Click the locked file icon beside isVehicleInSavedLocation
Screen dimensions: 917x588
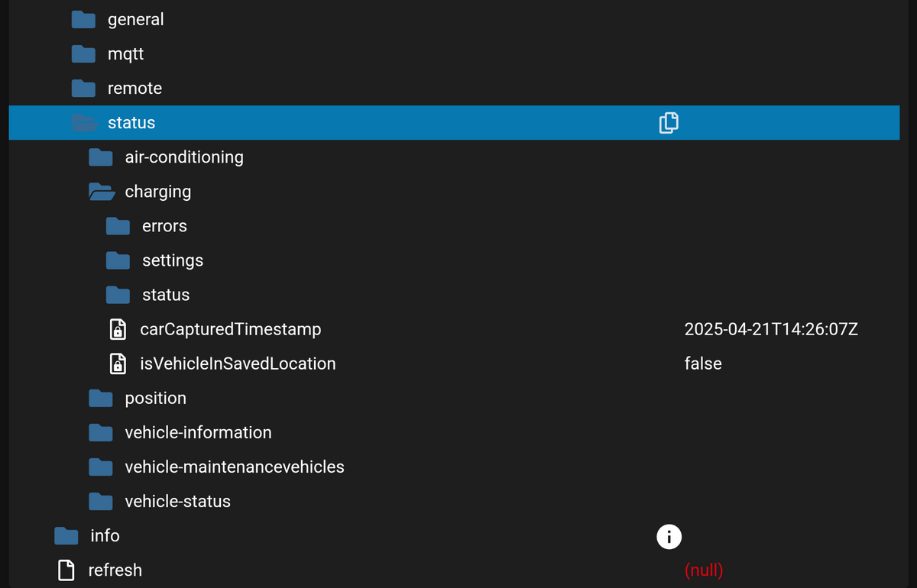click(118, 363)
